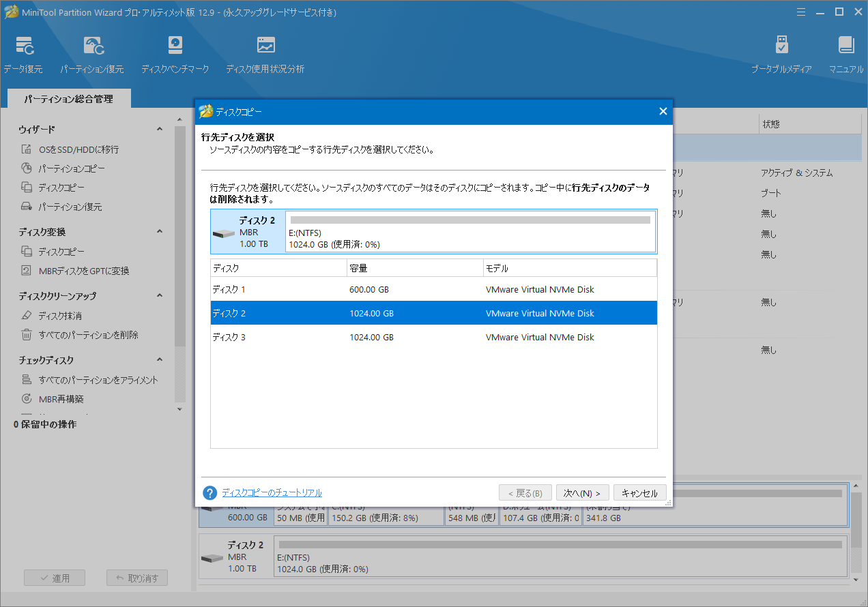Collapse the チェックディスク section
868x607 pixels.
(159, 359)
